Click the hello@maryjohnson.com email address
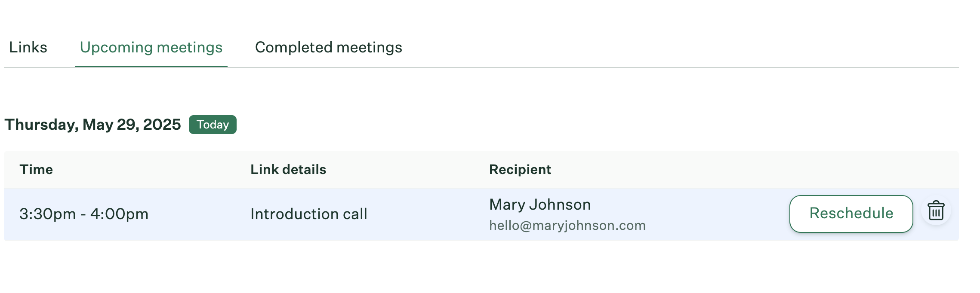 tap(567, 226)
